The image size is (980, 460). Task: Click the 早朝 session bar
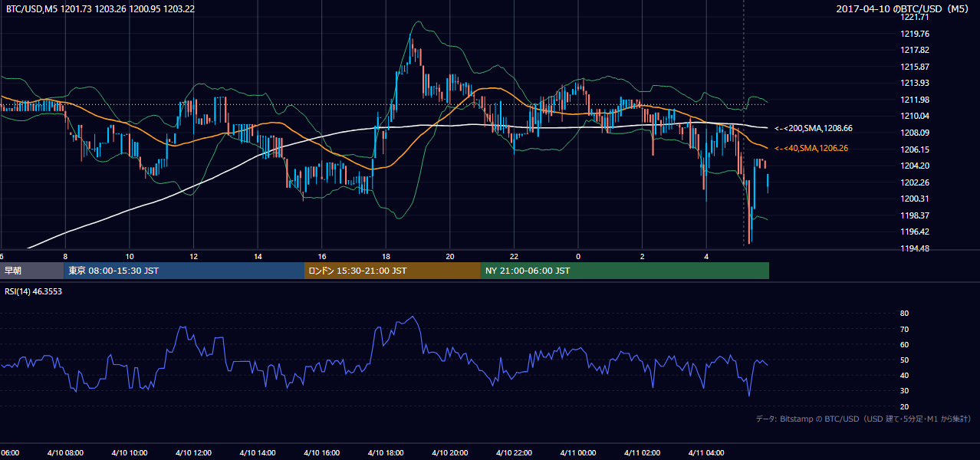[31, 271]
